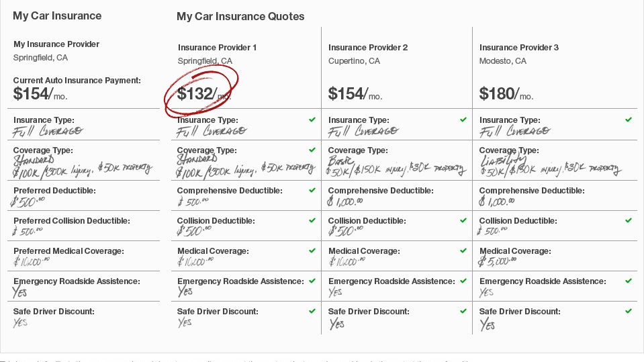Click Provider 3 Collision Deductible checkmark

629,220
